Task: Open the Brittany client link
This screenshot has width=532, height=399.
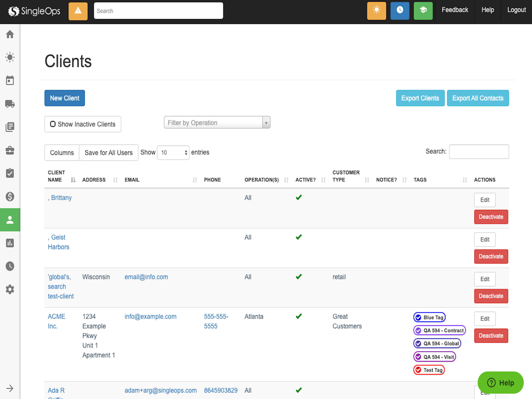Action: (x=60, y=198)
